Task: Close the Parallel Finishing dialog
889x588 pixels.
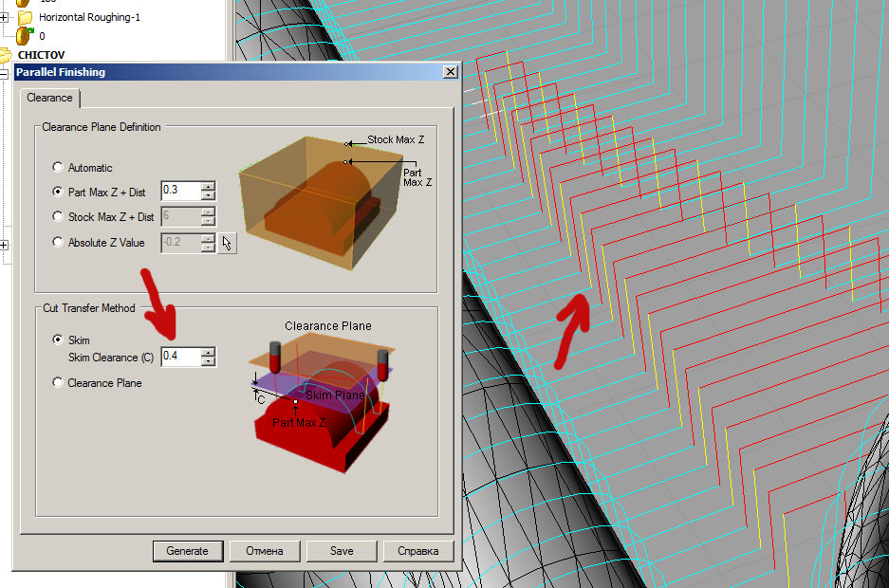Action: pos(450,72)
